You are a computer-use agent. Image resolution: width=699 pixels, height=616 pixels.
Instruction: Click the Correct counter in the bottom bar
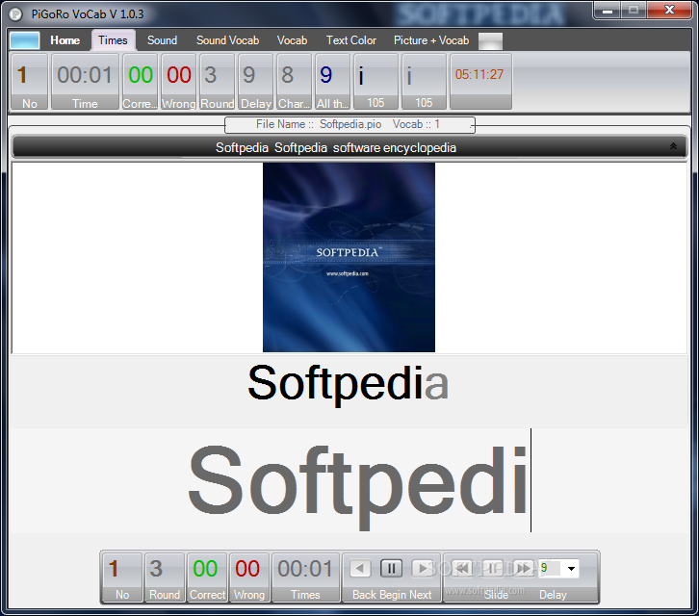pos(207,577)
